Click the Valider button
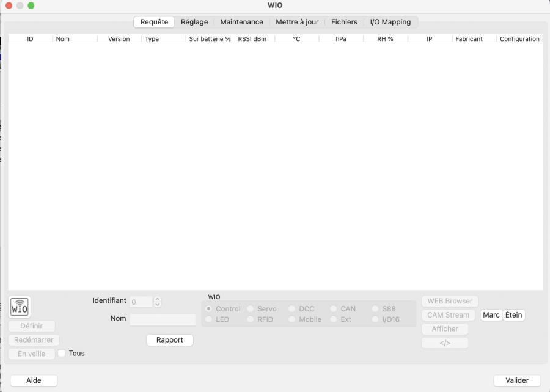 pyautogui.click(x=517, y=380)
